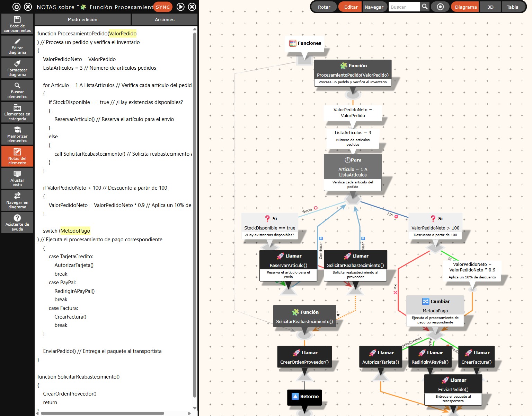The width and height of the screenshot is (532, 416).
Task: Select Llamar EnviarPedido() node
Action: (x=453, y=390)
